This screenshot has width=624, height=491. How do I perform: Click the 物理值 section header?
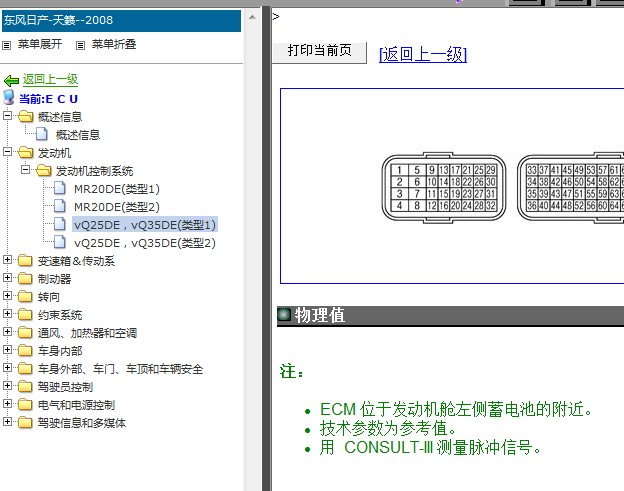click(x=450, y=316)
